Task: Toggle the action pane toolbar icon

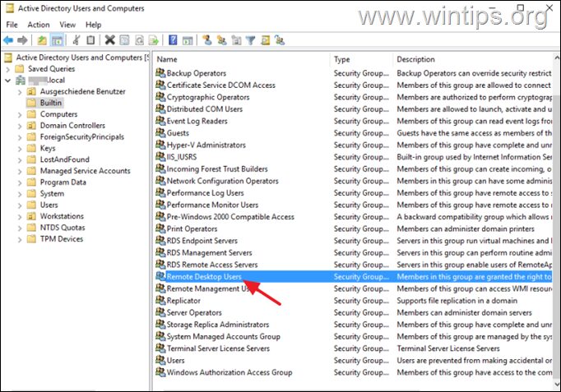Action: 188,40
